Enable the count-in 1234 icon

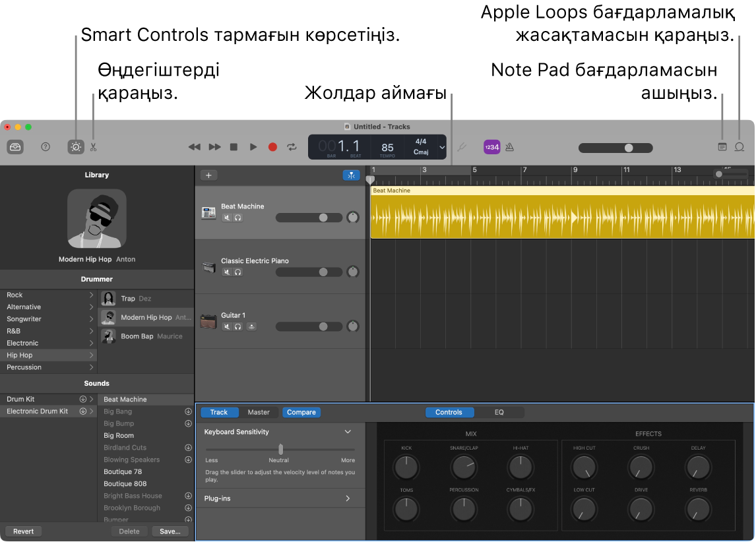pos(491,146)
